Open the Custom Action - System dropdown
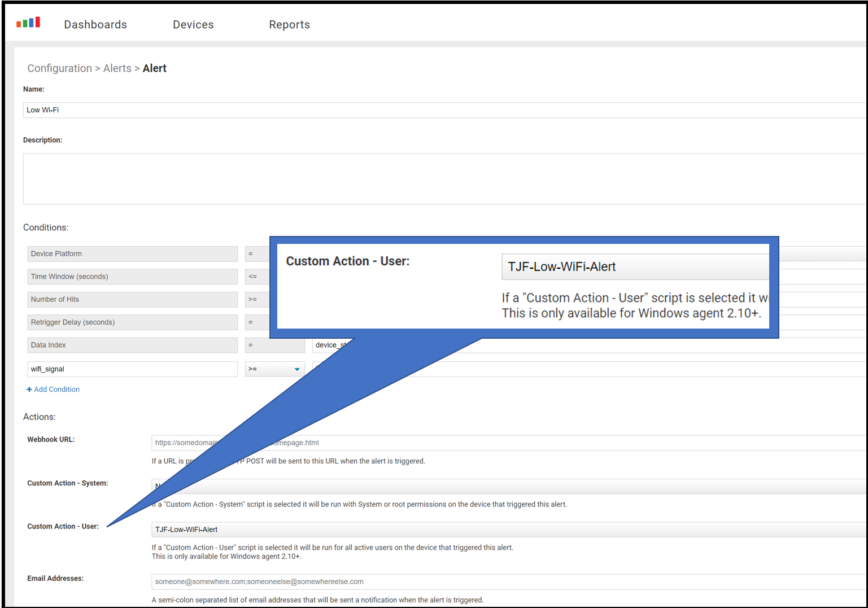The height and width of the screenshot is (608, 868). tap(508, 486)
